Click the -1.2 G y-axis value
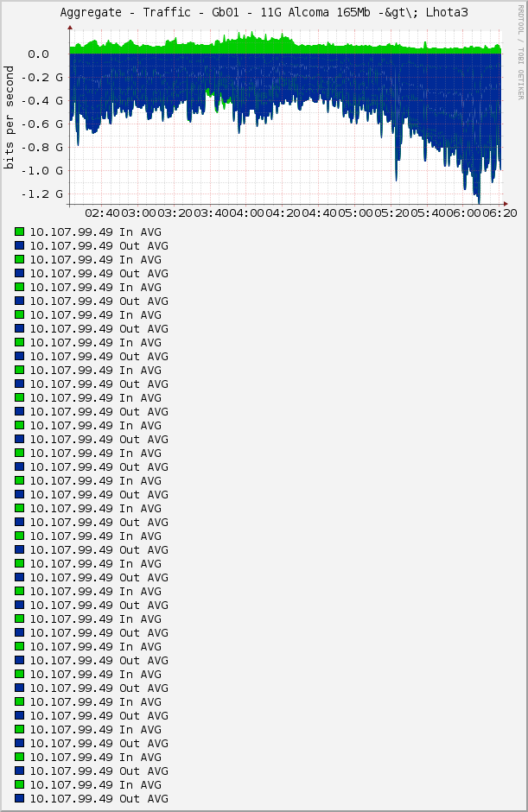The width and height of the screenshot is (528, 812). [42, 194]
